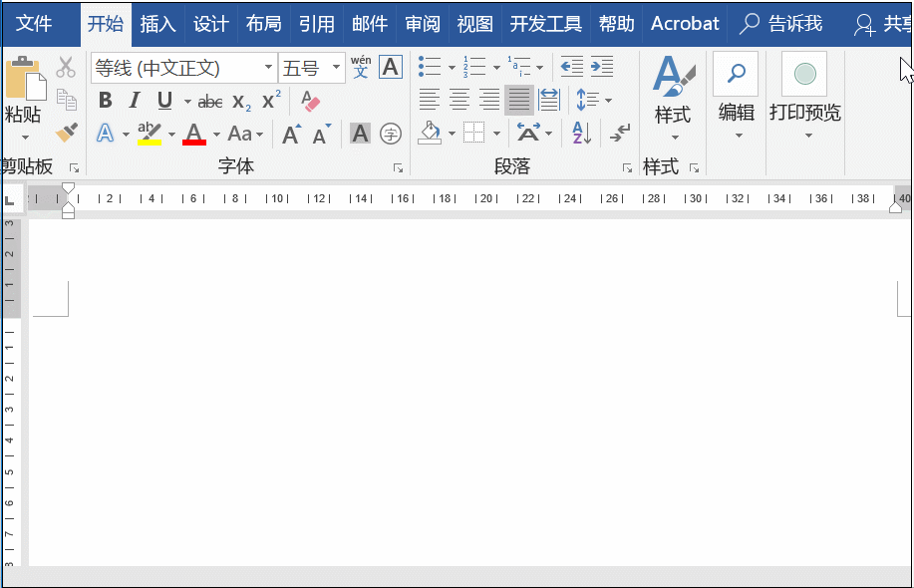The height and width of the screenshot is (588, 914).
Task: Toggle Italic formatting
Action: (135, 101)
